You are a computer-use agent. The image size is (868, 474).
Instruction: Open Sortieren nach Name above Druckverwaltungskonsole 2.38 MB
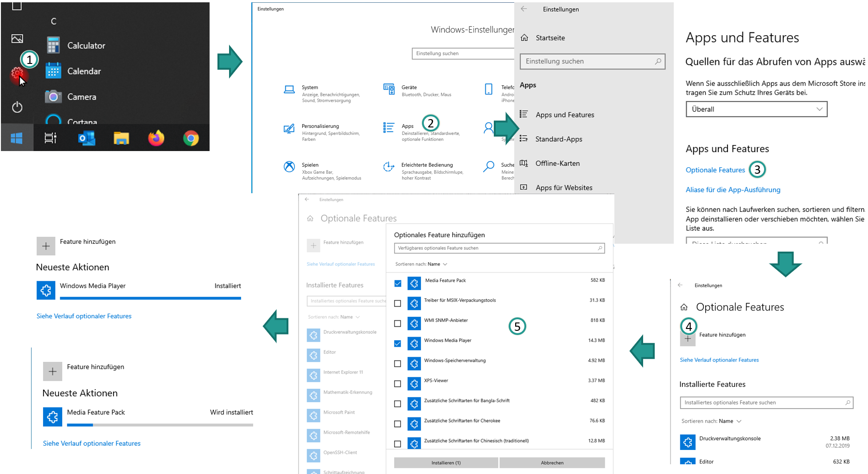(711, 421)
